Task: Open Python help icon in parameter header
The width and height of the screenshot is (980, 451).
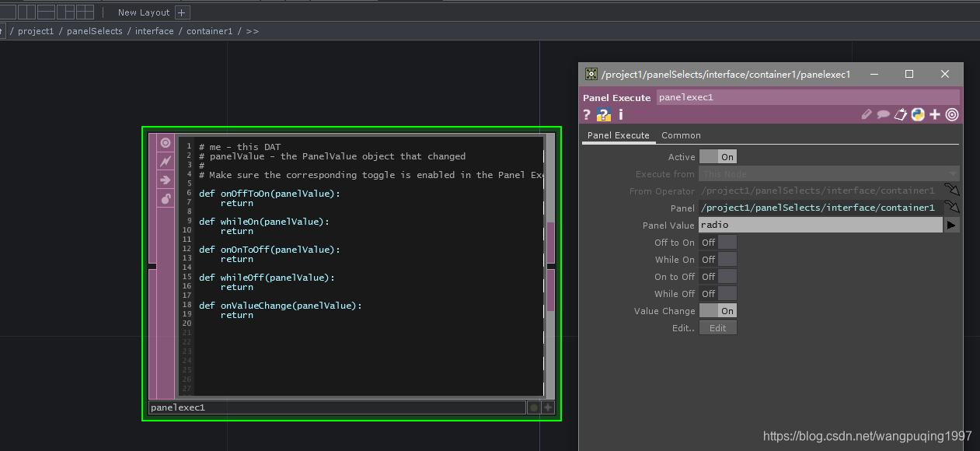Action: (x=604, y=114)
